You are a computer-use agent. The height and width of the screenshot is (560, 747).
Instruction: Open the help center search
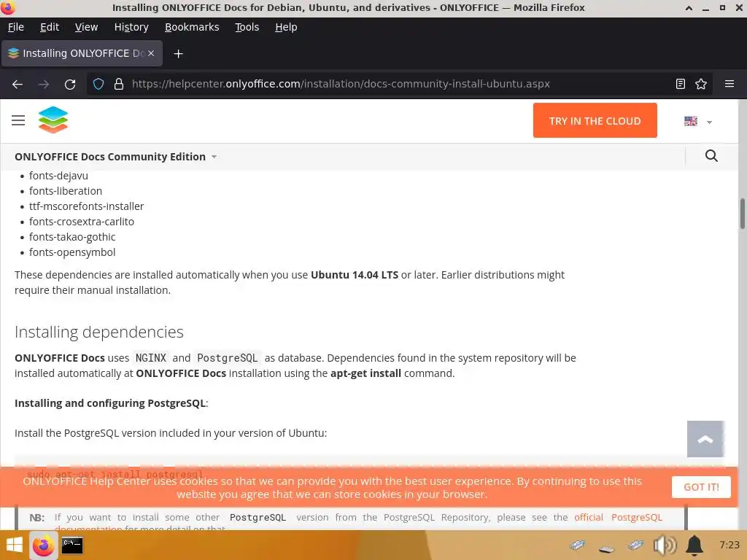point(711,156)
